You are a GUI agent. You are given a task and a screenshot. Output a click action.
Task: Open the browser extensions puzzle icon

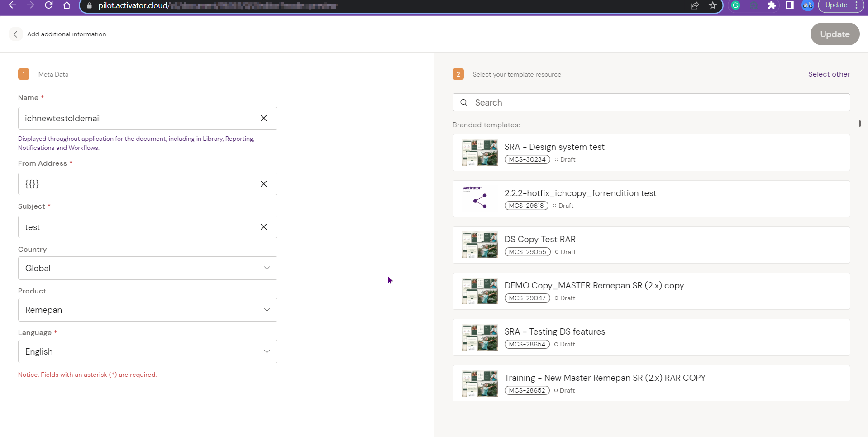click(x=772, y=5)
